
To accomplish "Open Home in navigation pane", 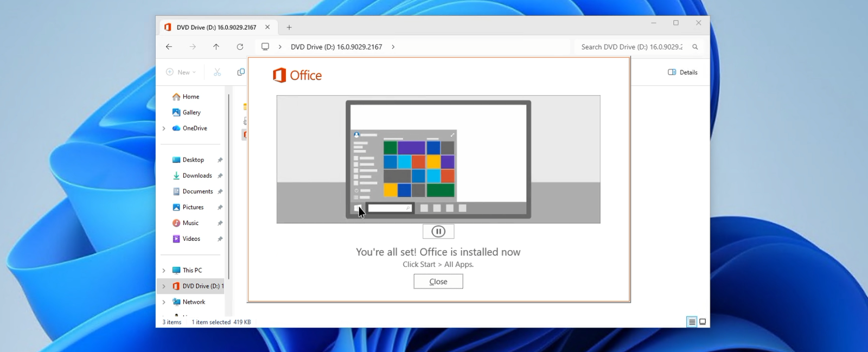I will (x=191, y=97).
